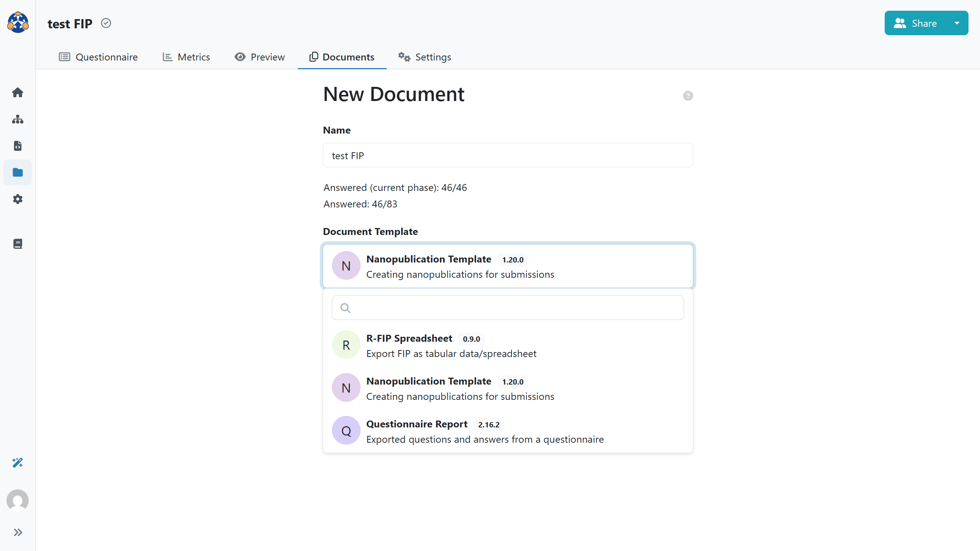Screen dimensions: 980x551
Task: Click the 0.9.0 version badge
Action: pyautogui.click(x=471, y=339)
